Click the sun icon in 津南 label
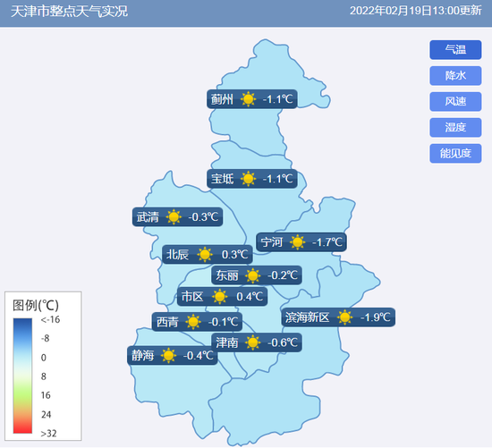 (x=252, y=342)
